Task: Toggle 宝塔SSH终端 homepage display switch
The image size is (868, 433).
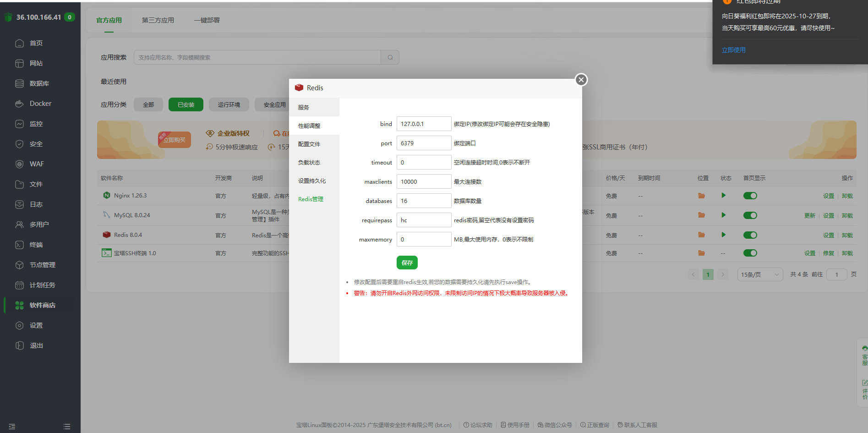Action: (x=750, y=252)
